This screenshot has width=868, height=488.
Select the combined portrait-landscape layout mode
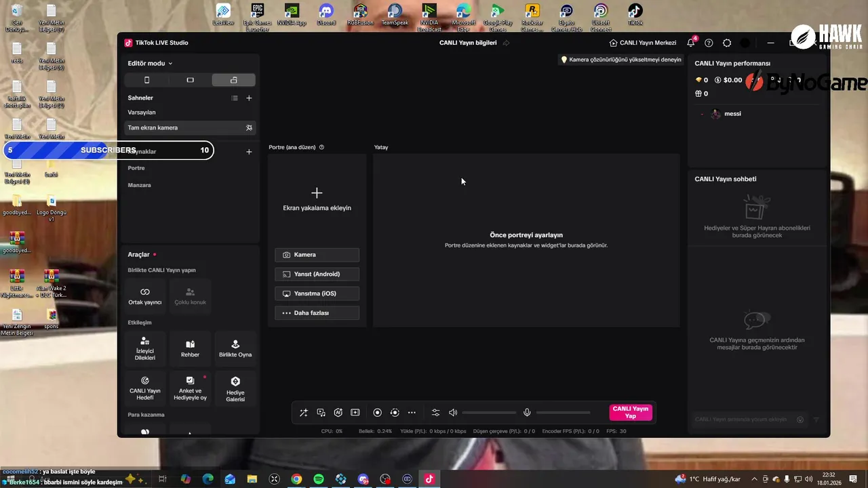pyautogui.click(x=233, y=80)
